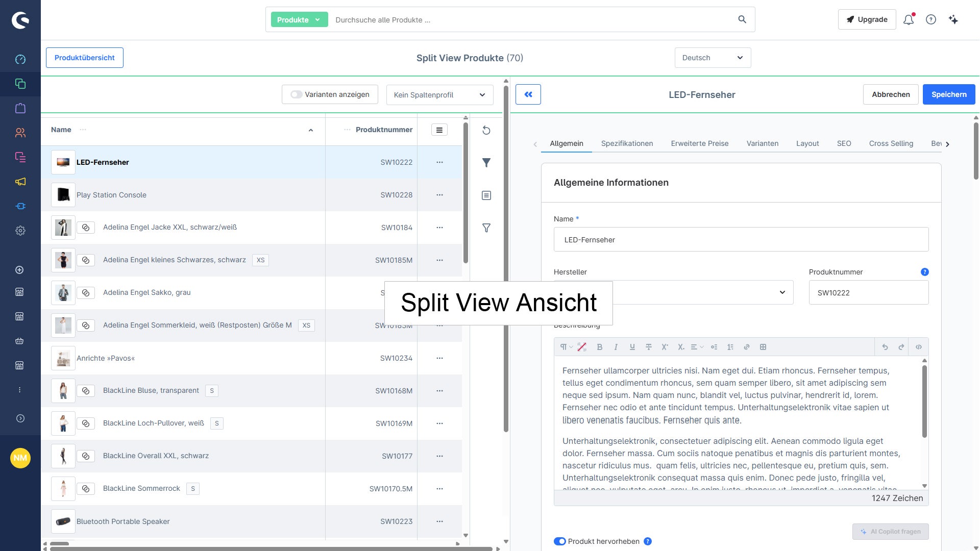Viewport: 980px width, 551px height.
Task: Toggle code view in description editor
Action: point(919,347)
